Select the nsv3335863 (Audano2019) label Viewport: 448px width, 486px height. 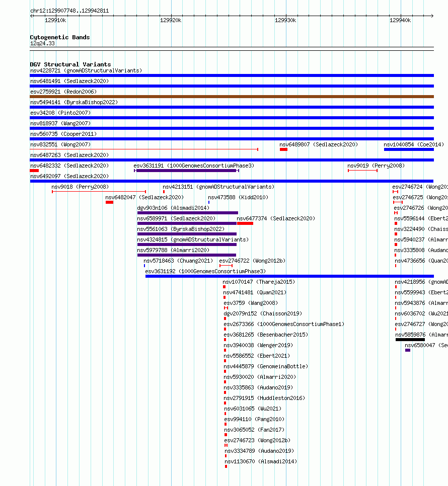pos(258,387)
